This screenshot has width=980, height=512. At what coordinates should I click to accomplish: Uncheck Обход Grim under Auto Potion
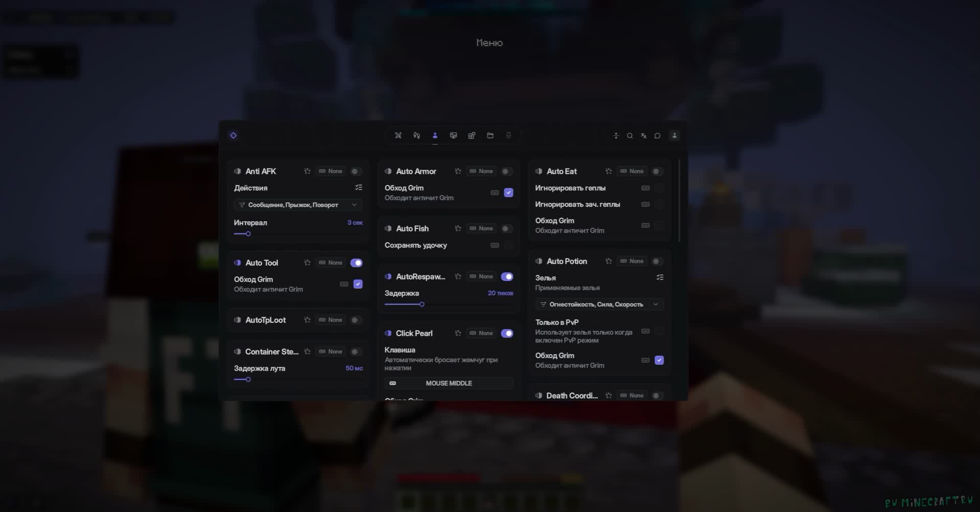tap(659, 360)
